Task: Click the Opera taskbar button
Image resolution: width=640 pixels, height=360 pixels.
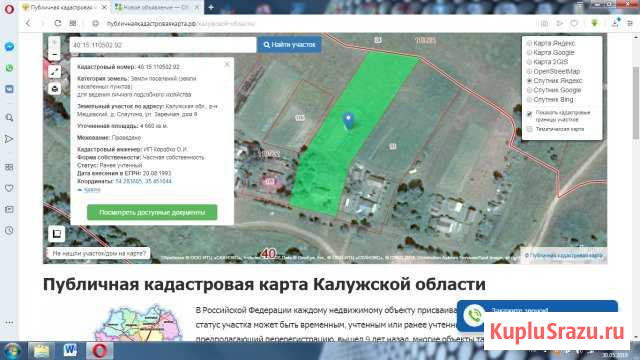Action: pos(100,351)
